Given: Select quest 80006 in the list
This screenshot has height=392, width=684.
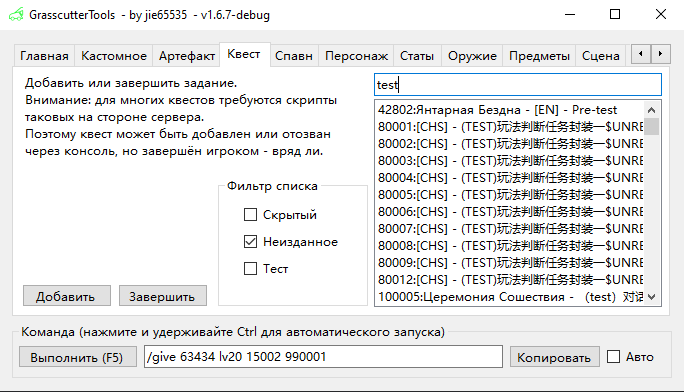Looking at the screenshot, I should pyautogui.click(x=510, y=212).
